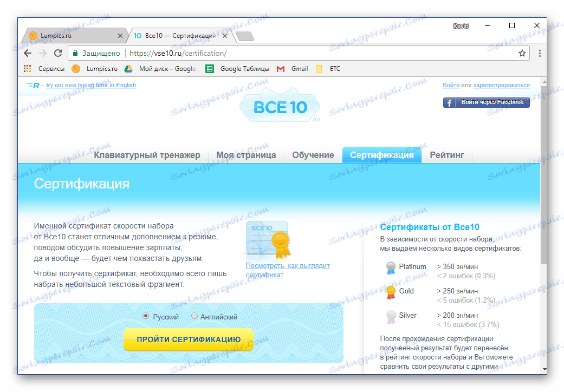Select the Русский language radio button
564x392 pixels.
point(146,316)
